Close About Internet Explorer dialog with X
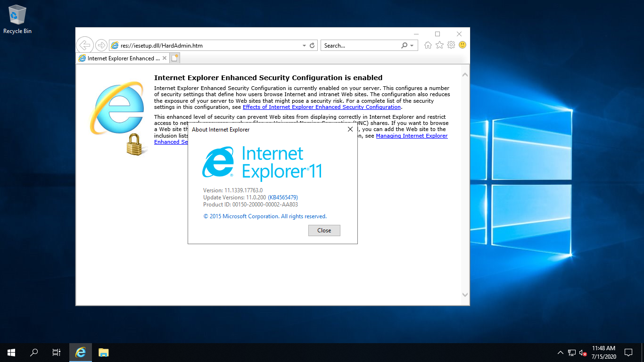This screenshot has width=644, height=362. (x=350, y=129)
